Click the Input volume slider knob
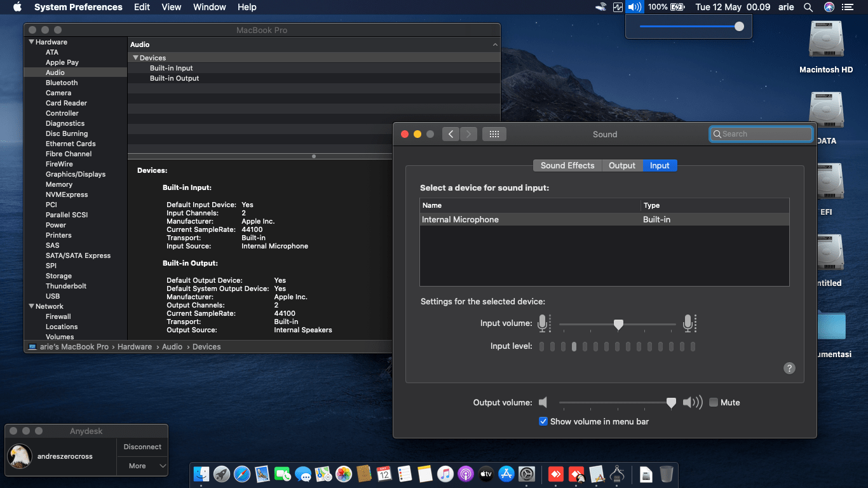This screenshot has height=488, width=868. pos(618,325)
